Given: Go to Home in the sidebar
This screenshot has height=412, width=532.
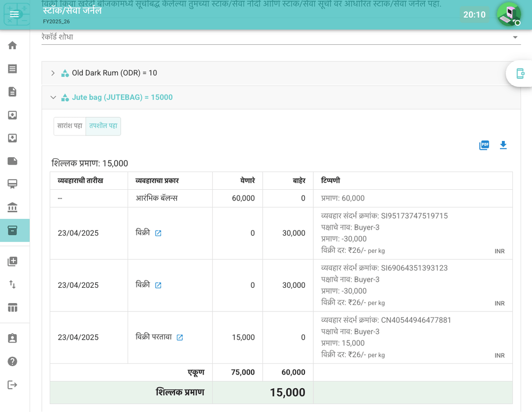Looking at the screenshot, I should (12, 45).
